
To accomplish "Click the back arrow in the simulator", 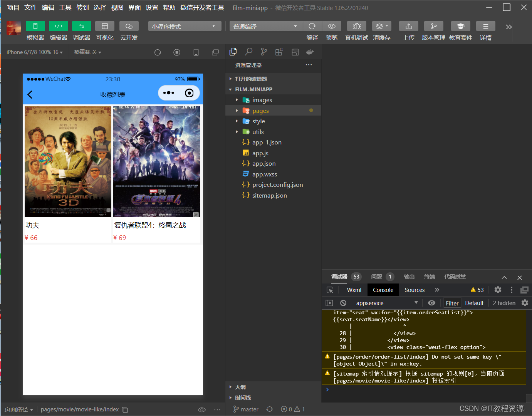I will click(30, 94).
